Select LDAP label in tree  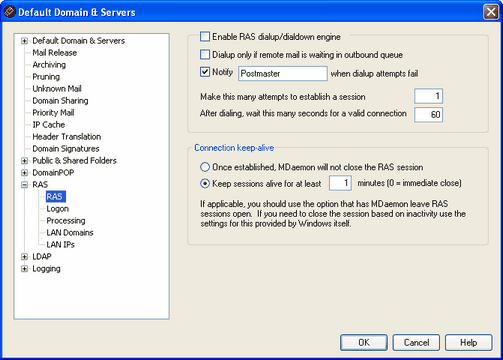(x=42, y=257)
